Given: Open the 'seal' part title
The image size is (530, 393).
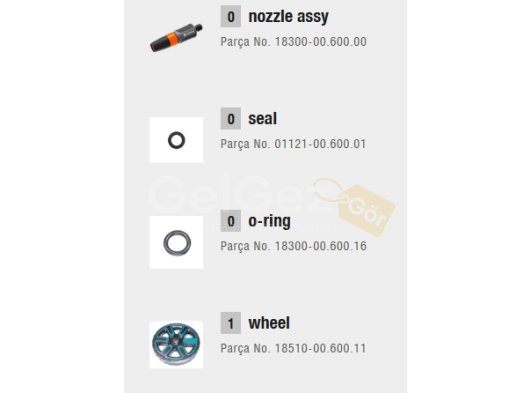Looking at the screenshot, I should (262, 119).
